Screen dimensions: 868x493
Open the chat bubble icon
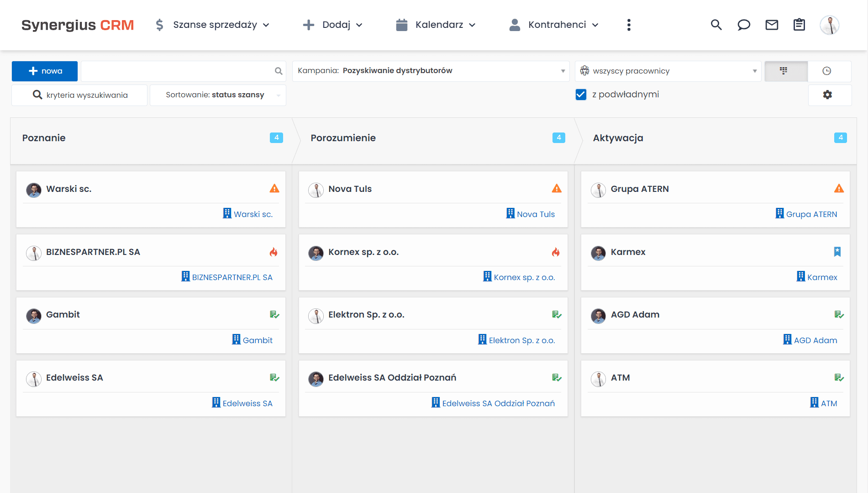pos(744,25)
